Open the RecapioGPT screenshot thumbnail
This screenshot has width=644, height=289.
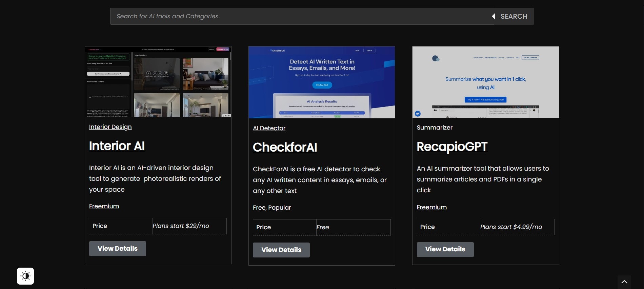click(x=485, y=82)
